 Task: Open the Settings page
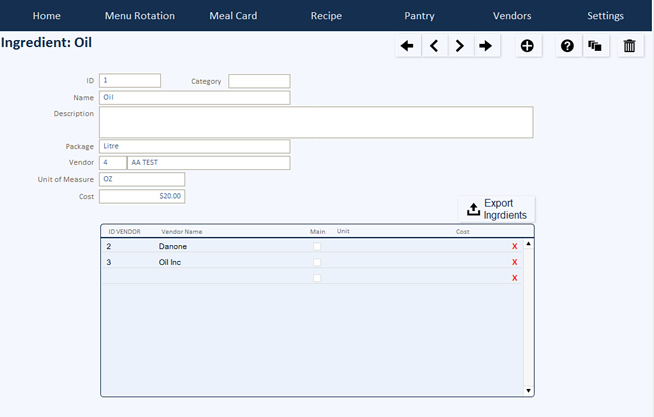coord(606,16)
